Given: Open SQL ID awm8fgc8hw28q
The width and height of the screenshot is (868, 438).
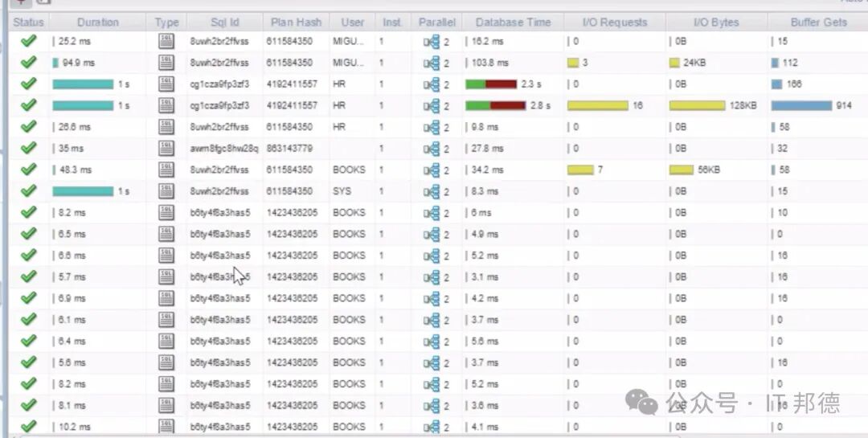Looking at the screenshot, I should point(224,149).
